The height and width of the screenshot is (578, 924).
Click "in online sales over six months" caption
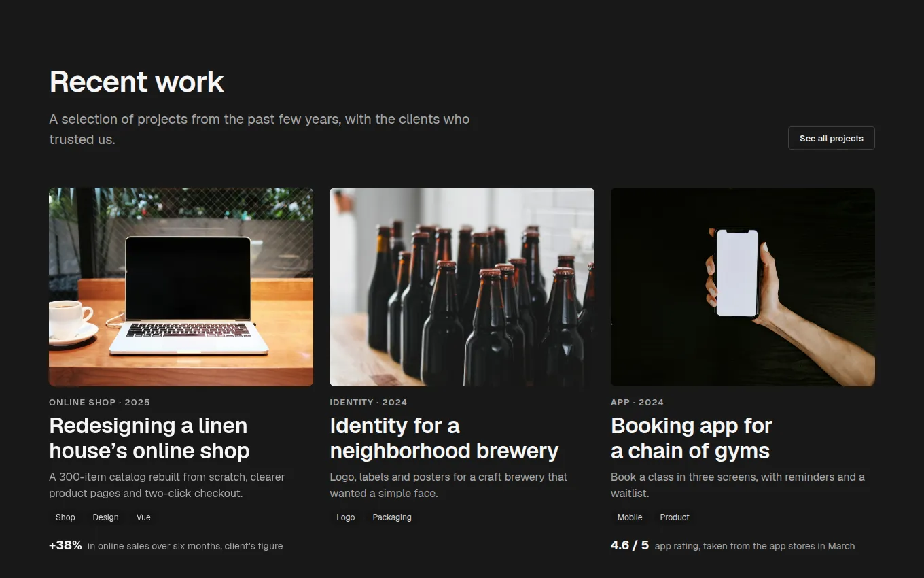[x=185, y=546]
